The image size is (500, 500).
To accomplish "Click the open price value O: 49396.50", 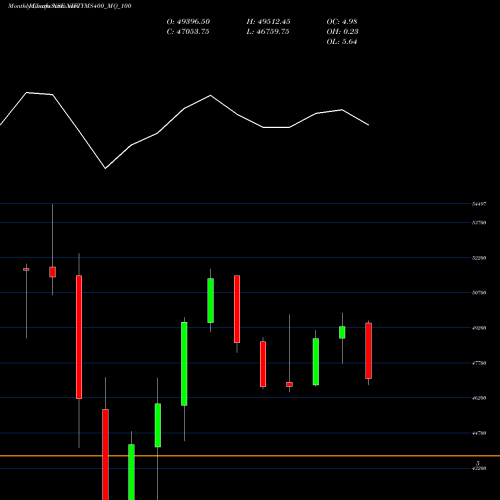I will [188, 22].
